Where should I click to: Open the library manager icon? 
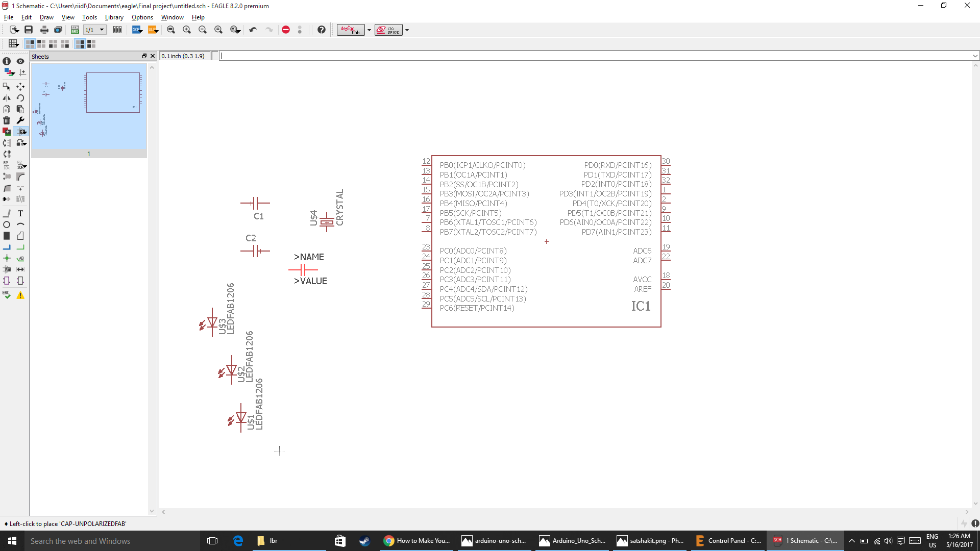click(x=117, y=30)
